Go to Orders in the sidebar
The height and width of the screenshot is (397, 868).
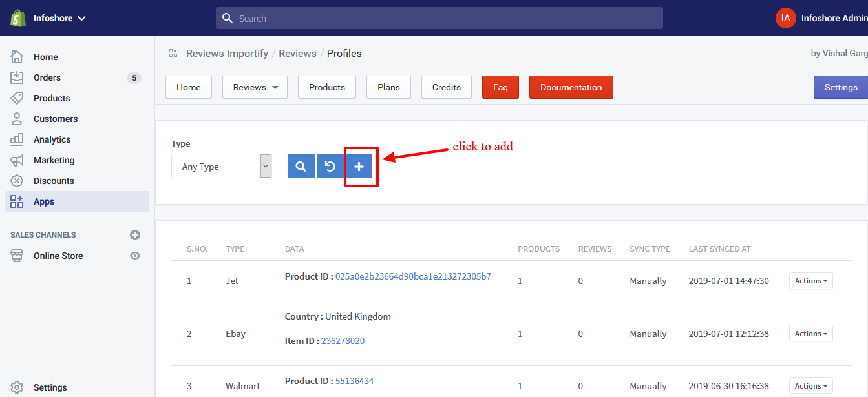(x=47, y=77)
